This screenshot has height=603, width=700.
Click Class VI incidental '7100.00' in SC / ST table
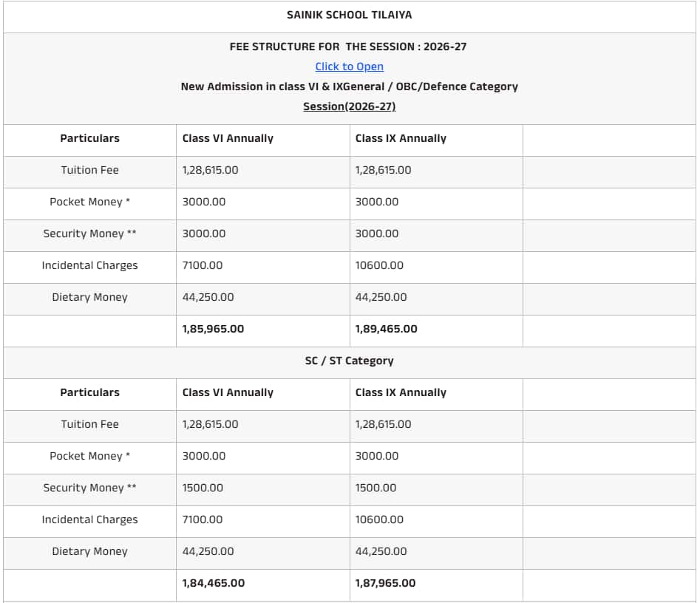pos(203,519)
